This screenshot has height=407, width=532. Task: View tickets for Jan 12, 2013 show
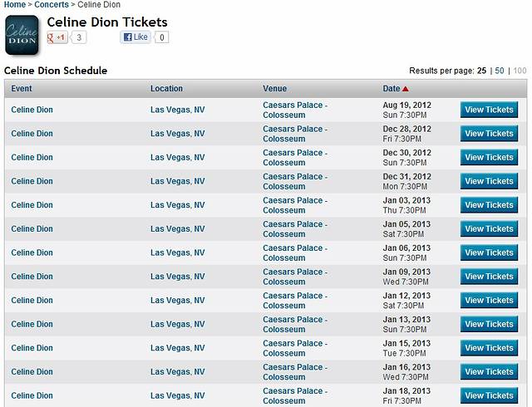489,300
